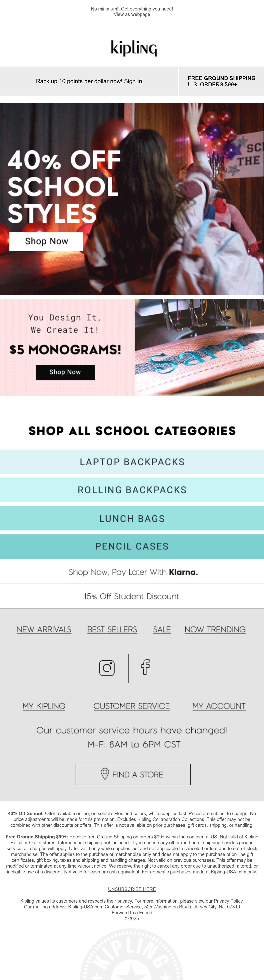Click the Kipling logo at top

(x=134, y=48)
